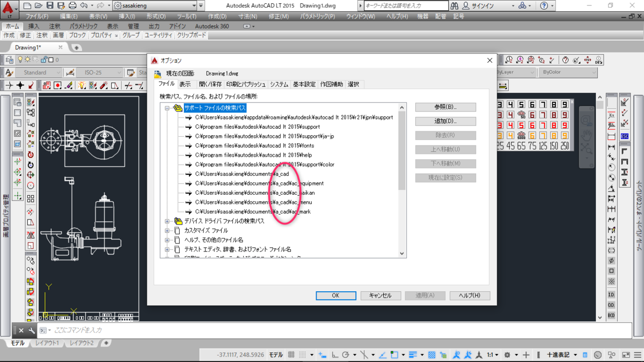The width and height of the screenshot is (644, 362).
Task: Open the Help question mark icon
Action: pos(544,5)
